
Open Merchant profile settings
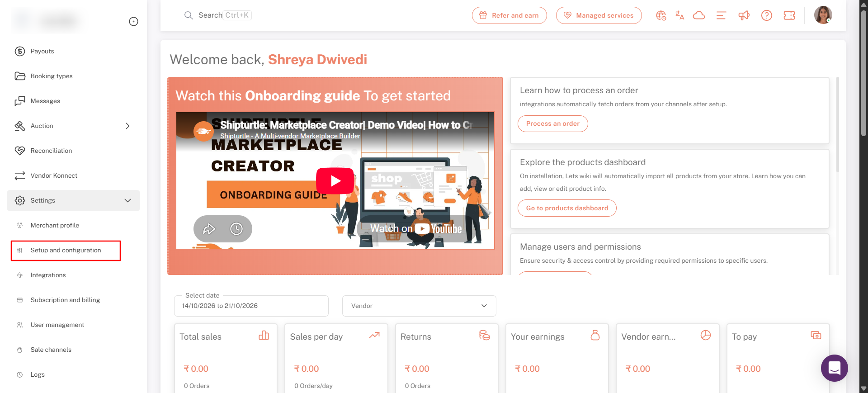73,225
